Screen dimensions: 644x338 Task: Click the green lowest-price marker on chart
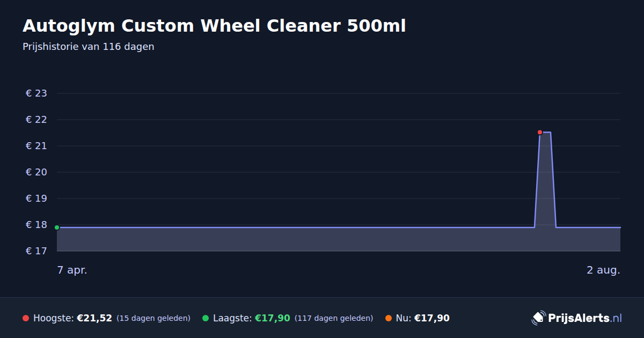coord(57,227)
